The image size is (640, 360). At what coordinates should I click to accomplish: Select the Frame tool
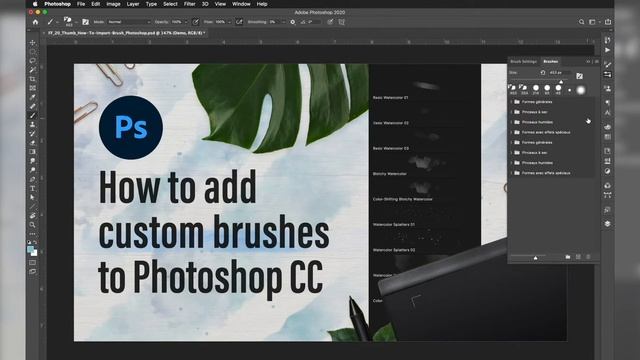tap(32, 88)
